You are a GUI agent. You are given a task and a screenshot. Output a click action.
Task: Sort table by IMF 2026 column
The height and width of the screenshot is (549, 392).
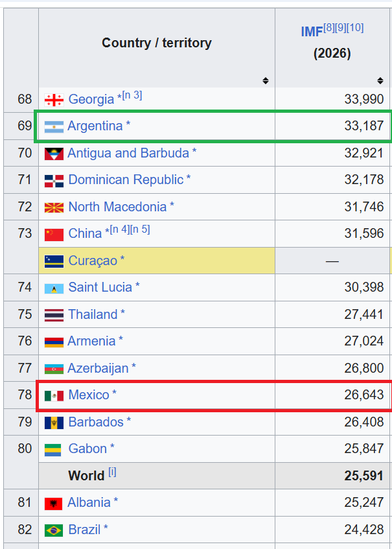click(x=380, y=81)
